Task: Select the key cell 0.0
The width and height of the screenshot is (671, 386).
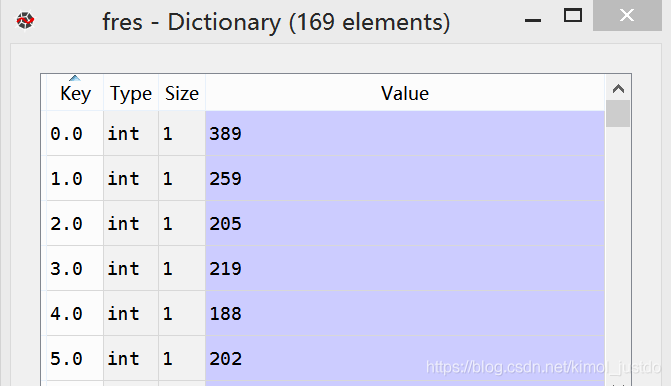Action: pos(75,134)
